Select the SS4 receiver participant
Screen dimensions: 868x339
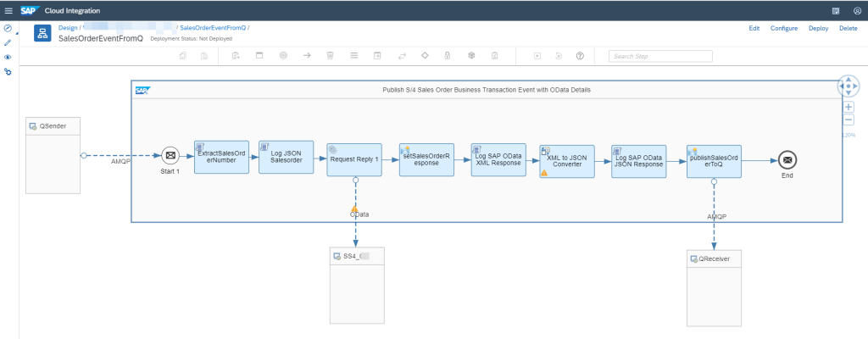point(357,286)
